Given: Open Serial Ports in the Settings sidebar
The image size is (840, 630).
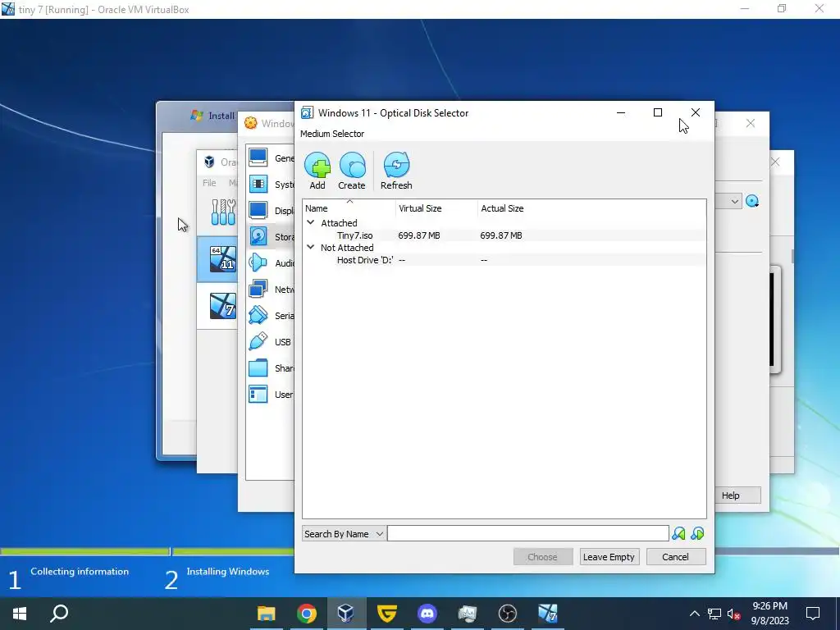Looking at the screenshot, I should (271, 316).
